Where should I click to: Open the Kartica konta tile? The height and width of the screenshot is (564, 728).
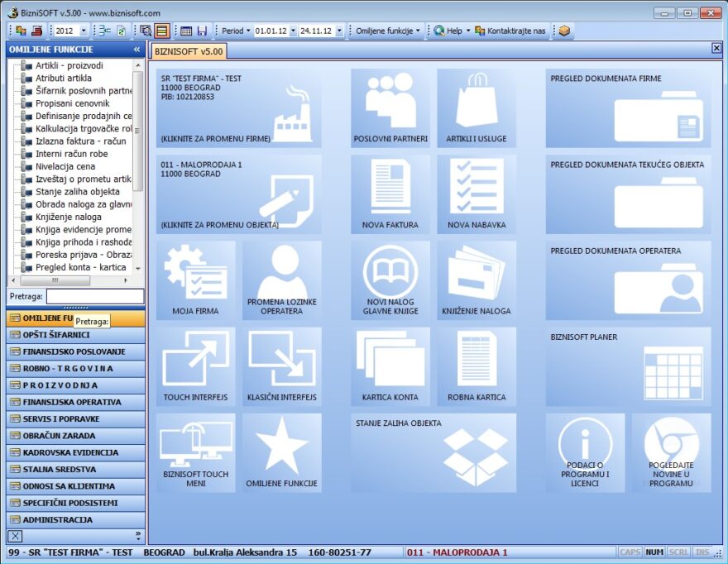point(390,366)
